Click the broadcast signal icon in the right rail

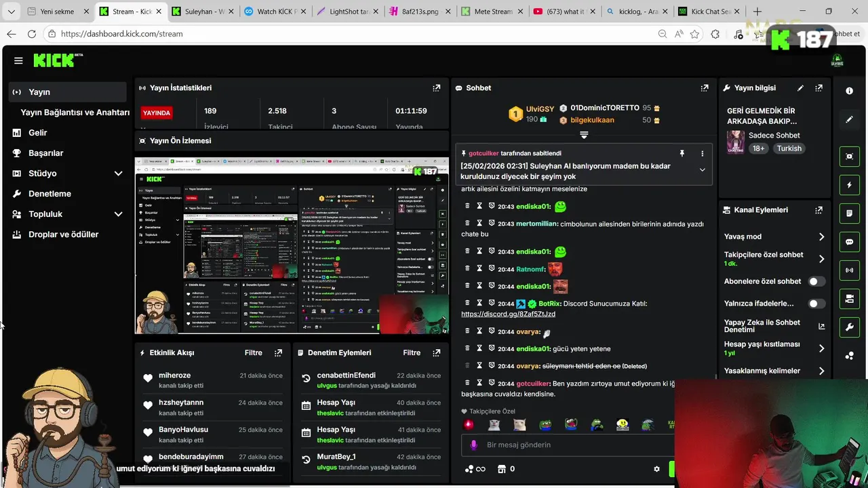tap(849, 270)
